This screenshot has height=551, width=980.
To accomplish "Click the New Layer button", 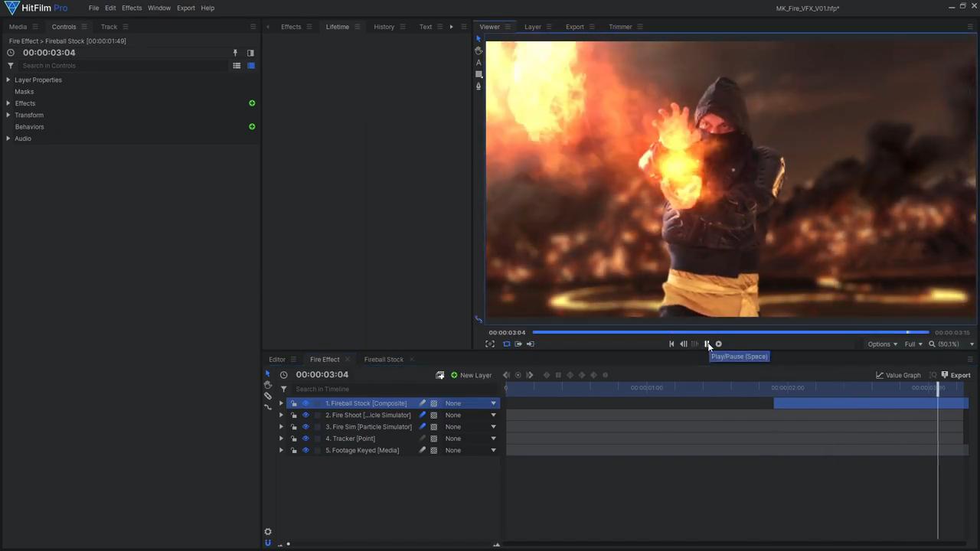I will click(x=471, y=375).
